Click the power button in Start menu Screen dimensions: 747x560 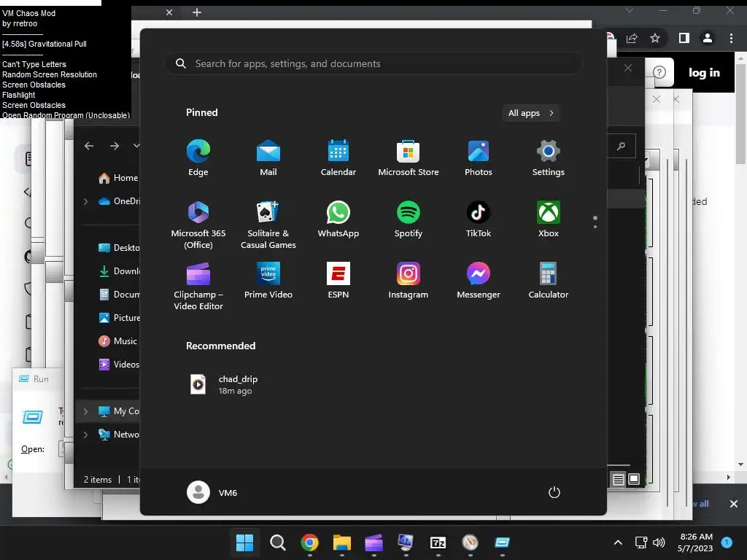click(554, 492)
